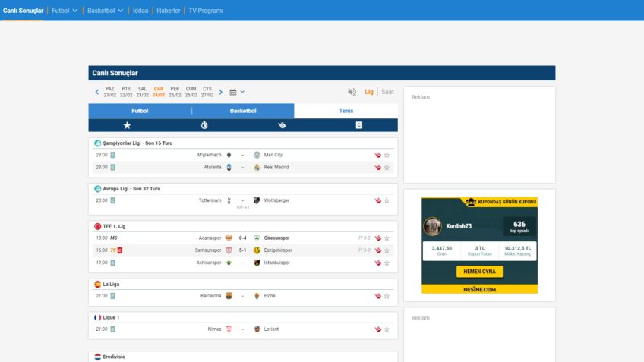Select PER 25/02 date
The width and height of the screenshot is (644, 362).
[x=175, y=92]
